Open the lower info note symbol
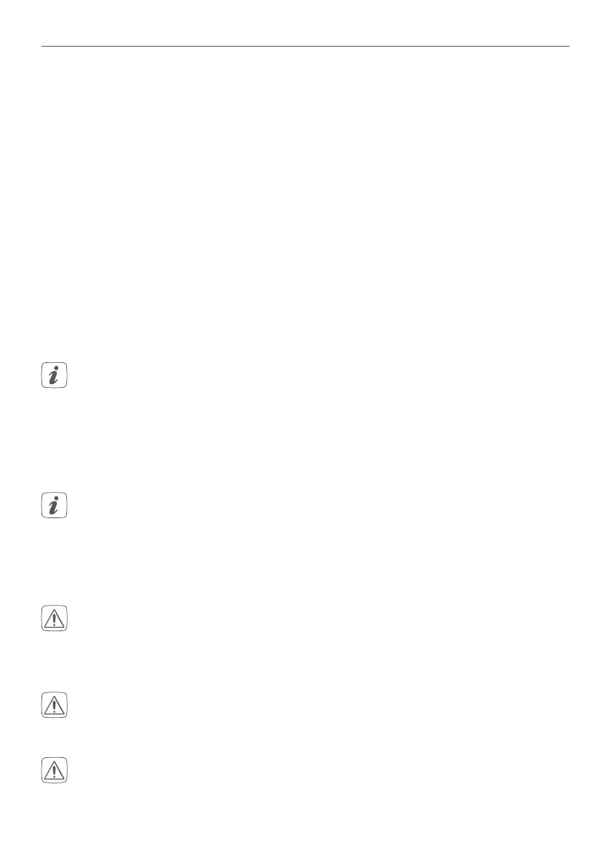The width and height of the screenshot is (611, 868). [54, 505]
